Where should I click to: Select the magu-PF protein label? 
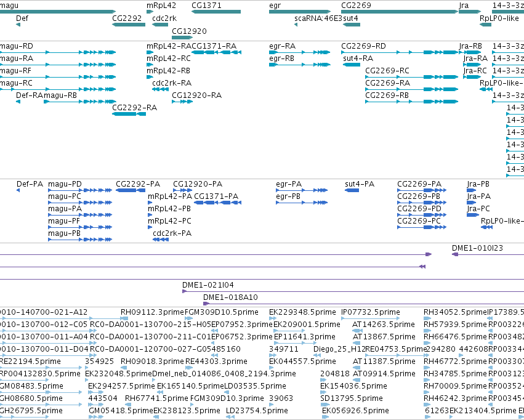click(64, 221)
